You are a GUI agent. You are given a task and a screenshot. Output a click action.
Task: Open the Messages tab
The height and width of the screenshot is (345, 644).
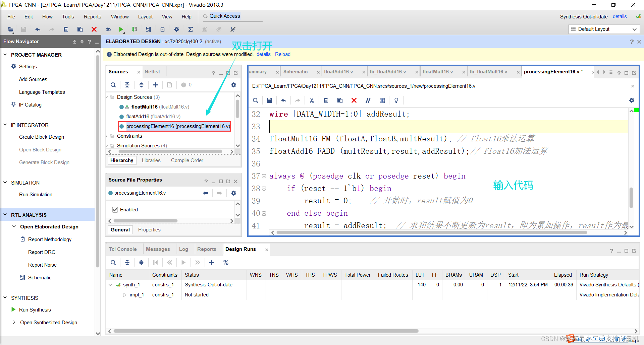tap(158, 249)
